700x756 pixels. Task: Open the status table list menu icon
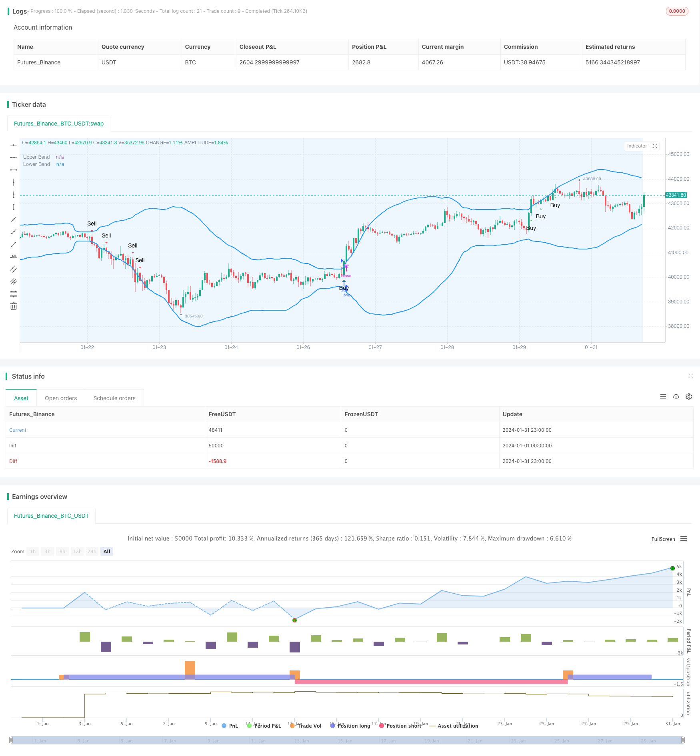663,397
